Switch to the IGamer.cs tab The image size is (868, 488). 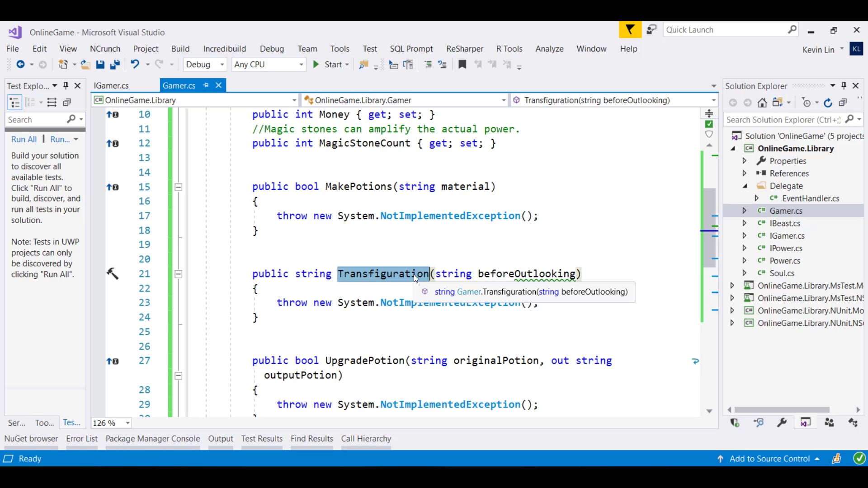coord(111,85)
